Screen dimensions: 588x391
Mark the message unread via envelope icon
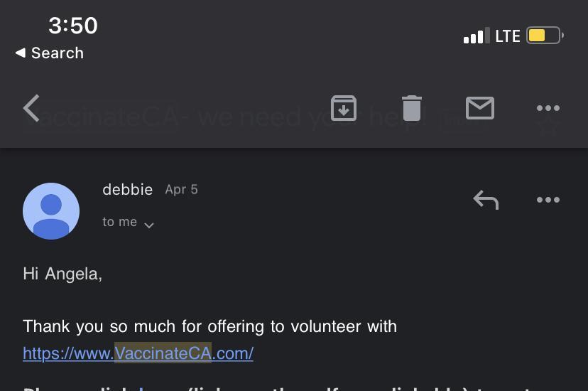(x=479, y=108)
